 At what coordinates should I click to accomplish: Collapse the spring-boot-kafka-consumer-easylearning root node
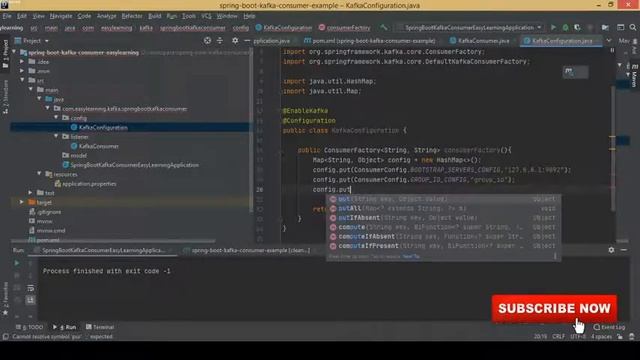point(15,52)
